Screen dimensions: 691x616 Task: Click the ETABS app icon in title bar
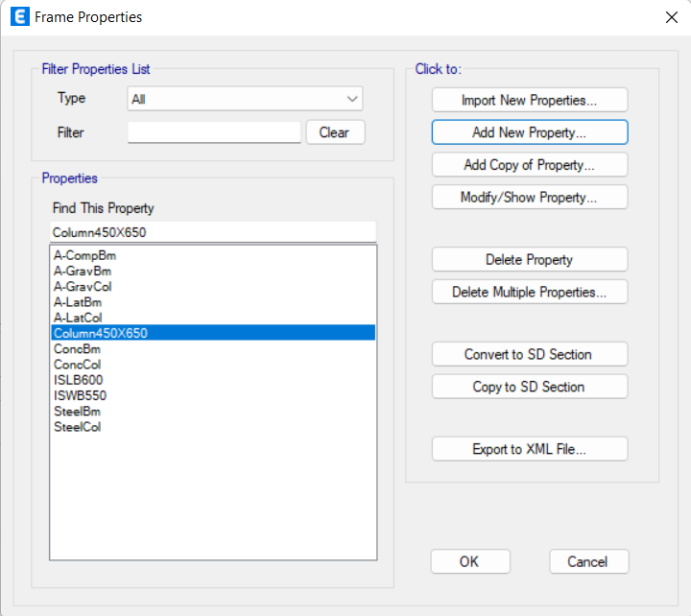20,16
